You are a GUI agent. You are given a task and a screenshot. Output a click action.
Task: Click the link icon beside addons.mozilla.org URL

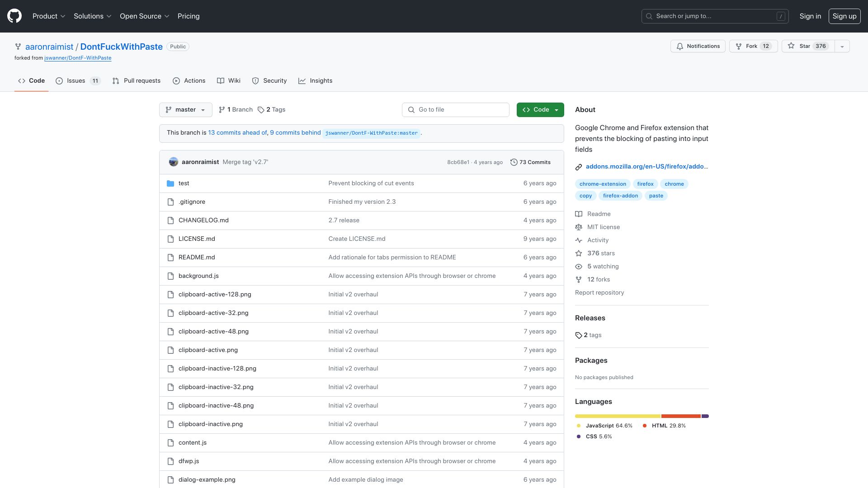pyautogui.click(x=579, y=167)
